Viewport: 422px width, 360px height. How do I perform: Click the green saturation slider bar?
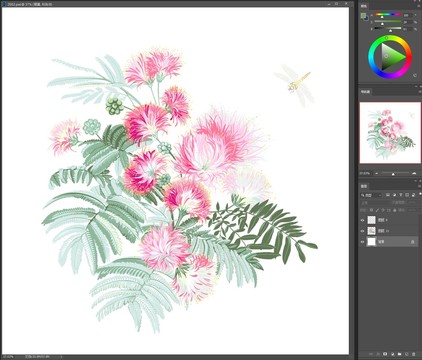(388, 21)
